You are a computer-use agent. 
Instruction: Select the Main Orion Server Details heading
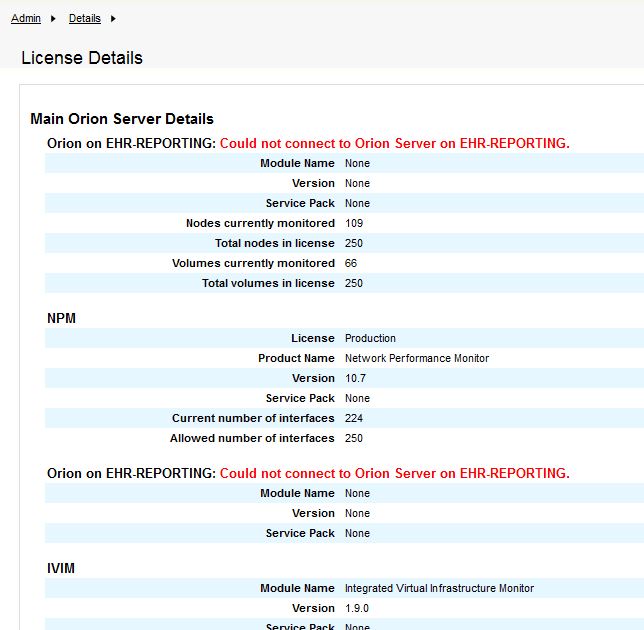point(122,119)
